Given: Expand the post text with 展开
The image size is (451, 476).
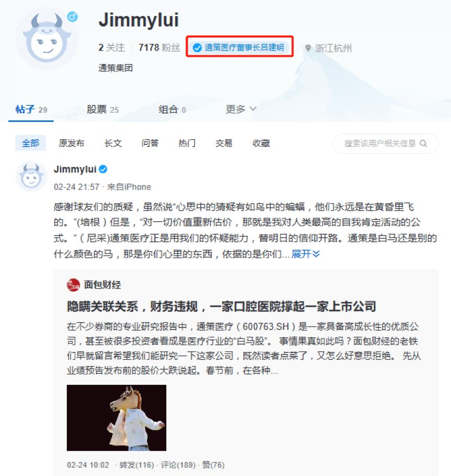Looking at the screenshot, I should (306, 254).
